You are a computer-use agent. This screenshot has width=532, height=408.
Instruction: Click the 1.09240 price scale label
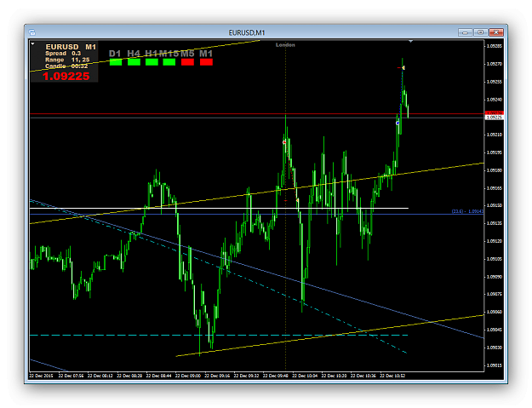(x=495, y=100)
